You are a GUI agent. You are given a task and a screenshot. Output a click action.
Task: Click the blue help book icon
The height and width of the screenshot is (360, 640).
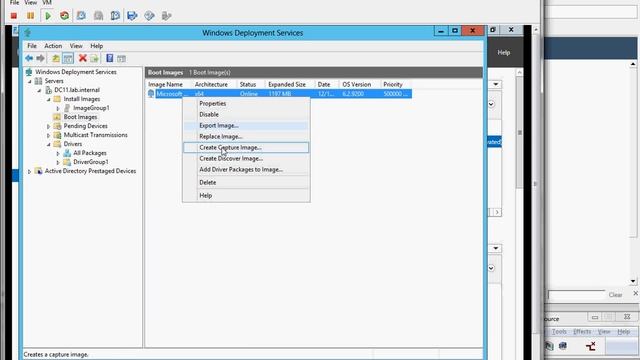coord(109,58)
